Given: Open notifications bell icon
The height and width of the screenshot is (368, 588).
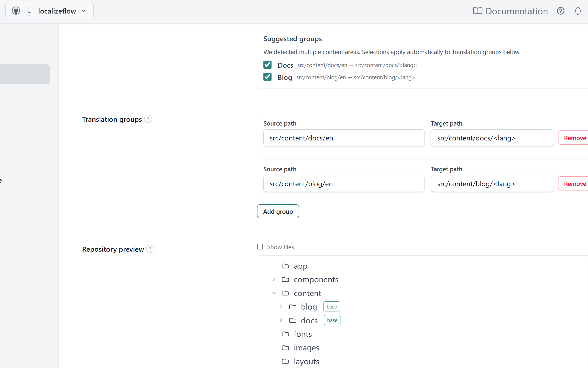Looking at the screenshot, I should click(x=578, y=11).
